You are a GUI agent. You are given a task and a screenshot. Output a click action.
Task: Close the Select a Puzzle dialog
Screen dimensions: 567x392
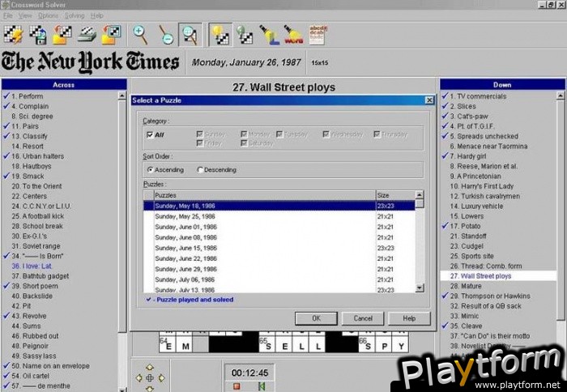[428, 100]
